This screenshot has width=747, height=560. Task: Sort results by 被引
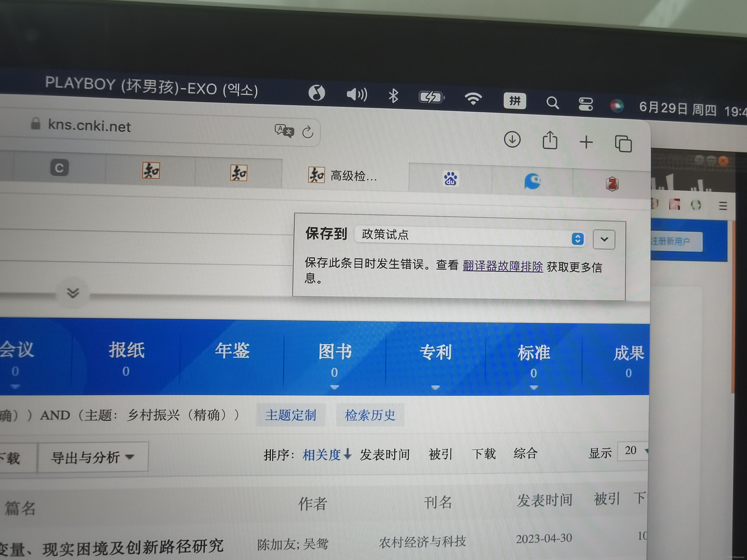point(440,454)
